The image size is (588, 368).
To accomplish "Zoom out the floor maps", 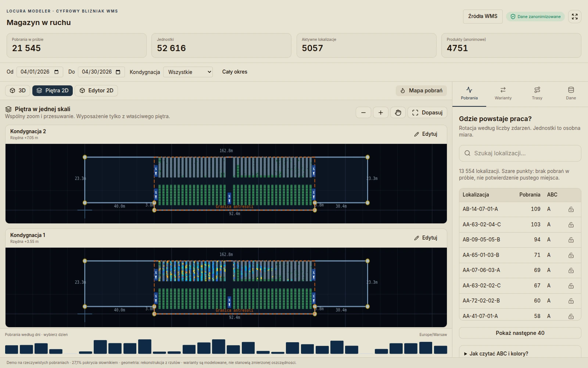I will (x=363, y=113).
